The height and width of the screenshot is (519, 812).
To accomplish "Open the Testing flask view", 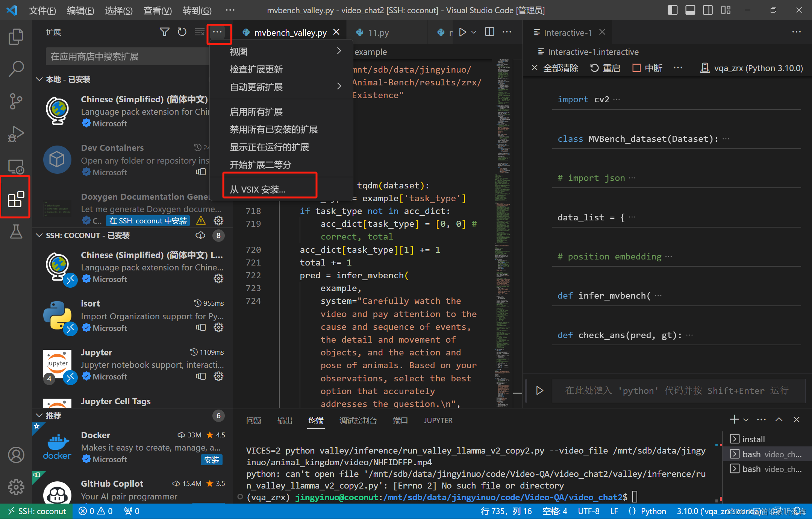I will (x=16, y=232).
